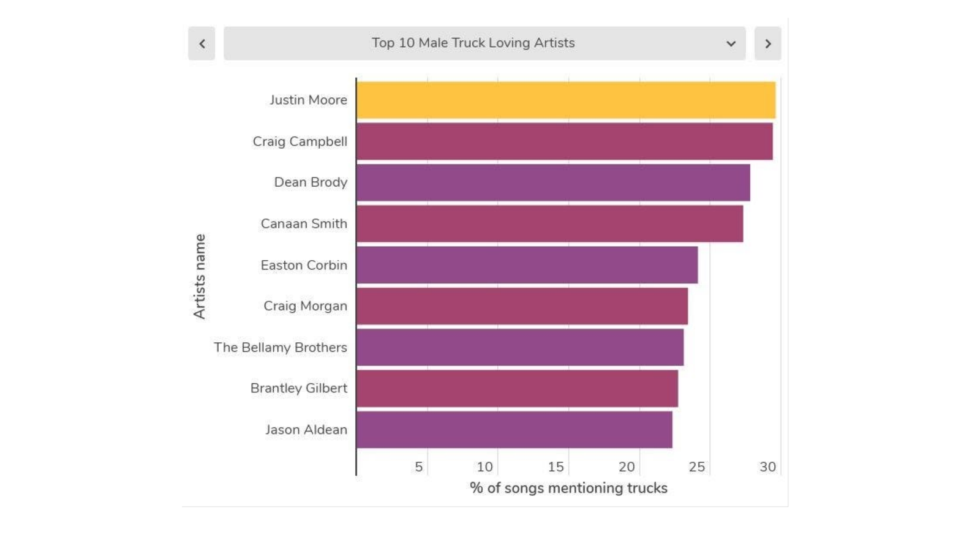Click the 30 tick label on the x-axis

pyautogui.click(x=767, y=467)
